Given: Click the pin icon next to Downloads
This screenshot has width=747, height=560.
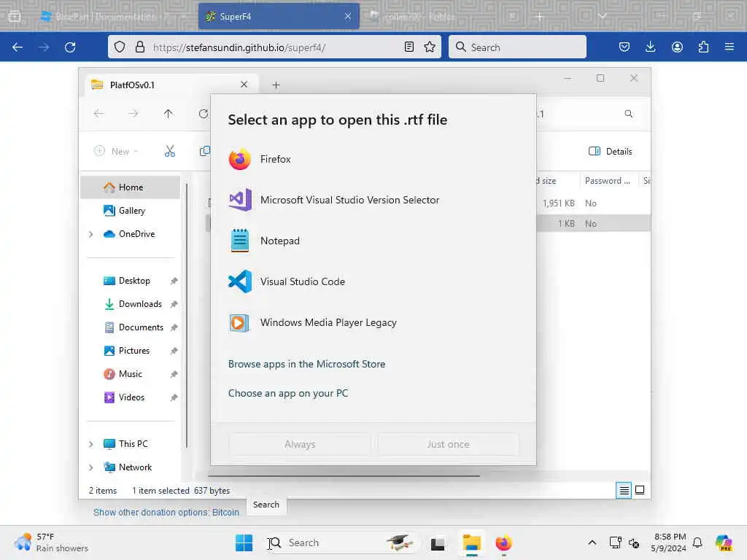Looking at the screenshot, I should 174,304.
